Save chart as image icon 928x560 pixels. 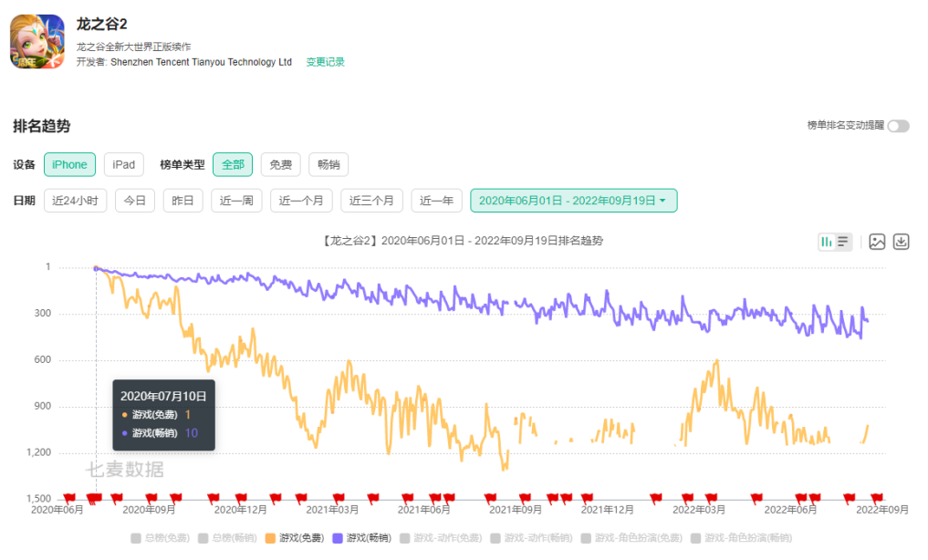(877, 242)
